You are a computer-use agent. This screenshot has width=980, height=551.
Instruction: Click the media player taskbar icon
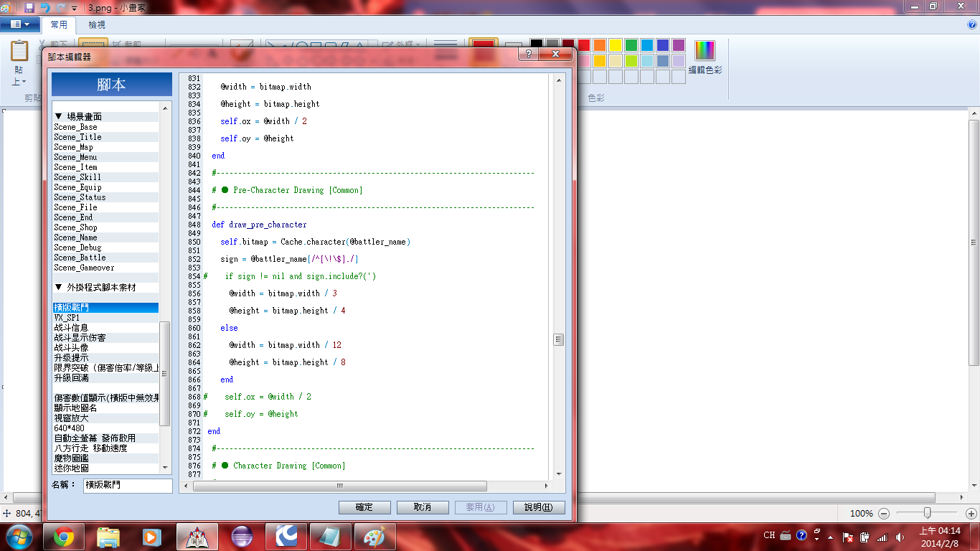pos(151,537)
